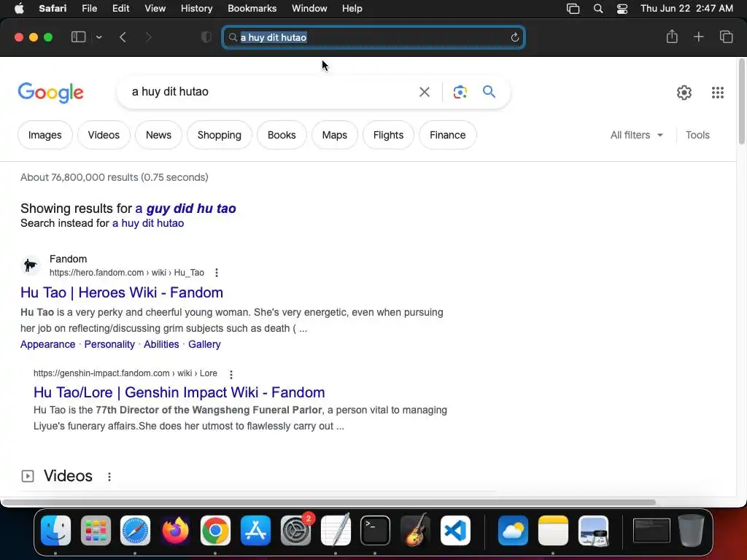Image resolution: width=747 pixels, height=560 pixels.
Task: Open the Apple menu
Action: click(19, 9)
